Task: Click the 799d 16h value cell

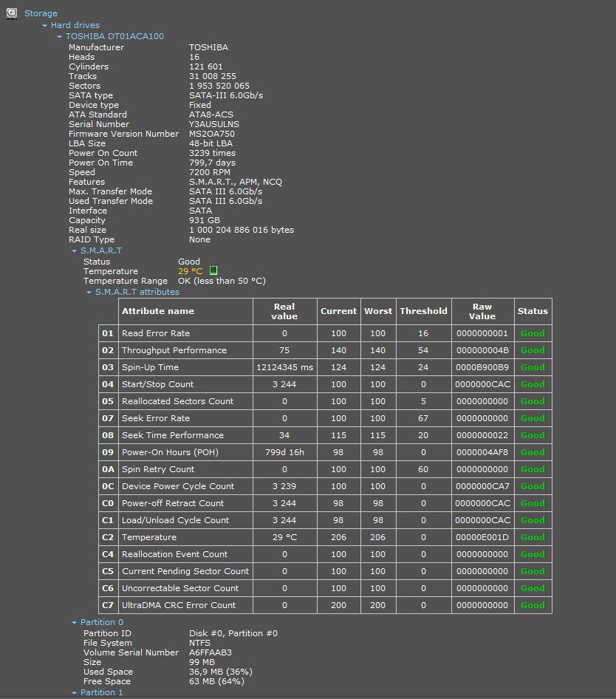Action: (285, 452)
